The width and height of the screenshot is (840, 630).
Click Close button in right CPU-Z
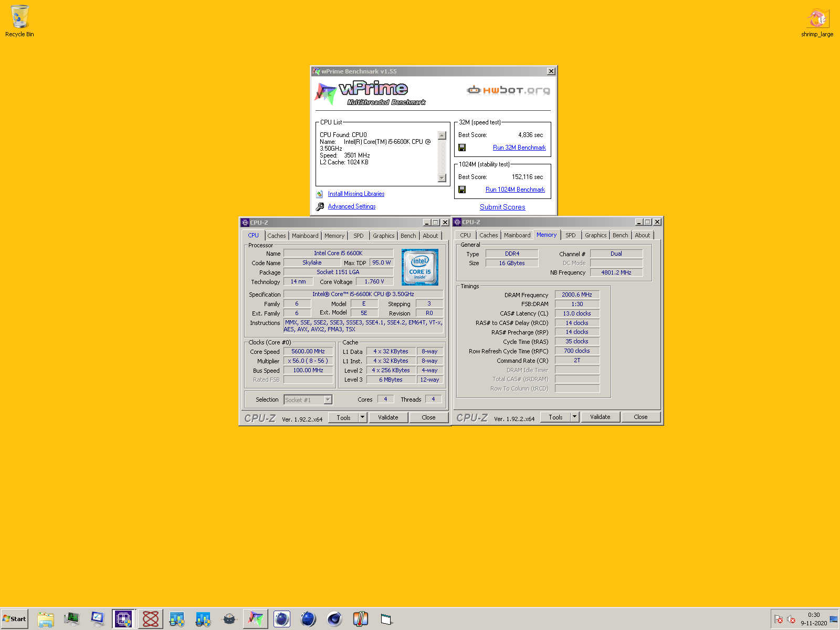(640, 417)
